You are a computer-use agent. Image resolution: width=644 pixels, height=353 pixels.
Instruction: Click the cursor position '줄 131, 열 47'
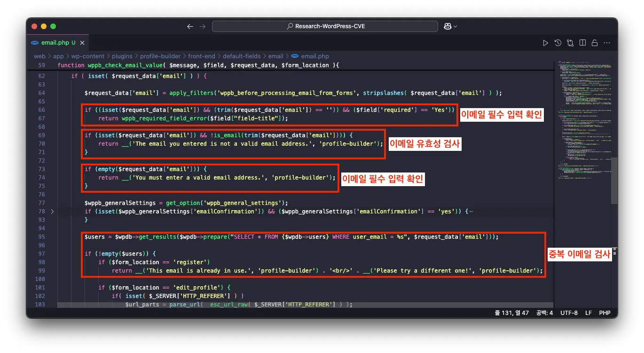pos(512,313)
